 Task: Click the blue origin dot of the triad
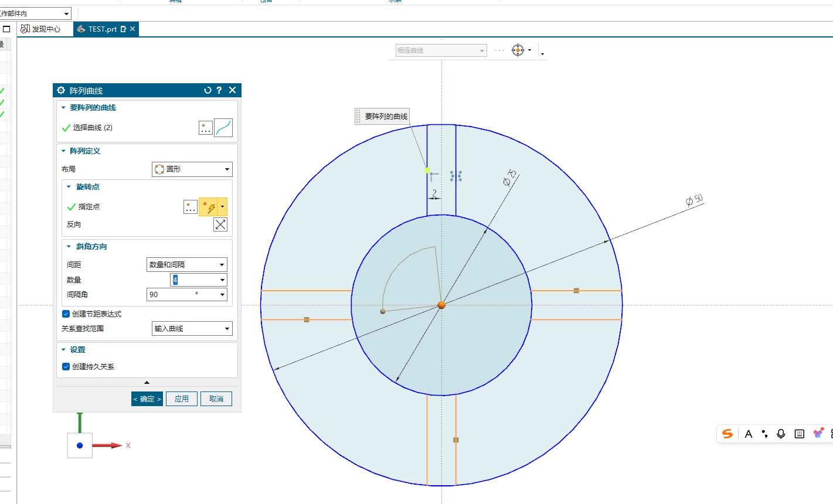80,445
